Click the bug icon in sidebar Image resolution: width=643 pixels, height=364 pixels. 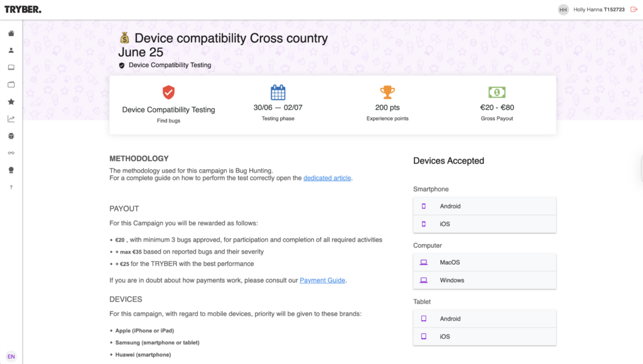(11, 136)
